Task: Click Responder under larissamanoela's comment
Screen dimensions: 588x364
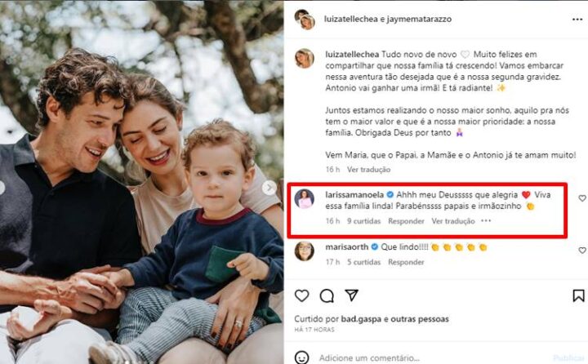Action: (406, 221)
